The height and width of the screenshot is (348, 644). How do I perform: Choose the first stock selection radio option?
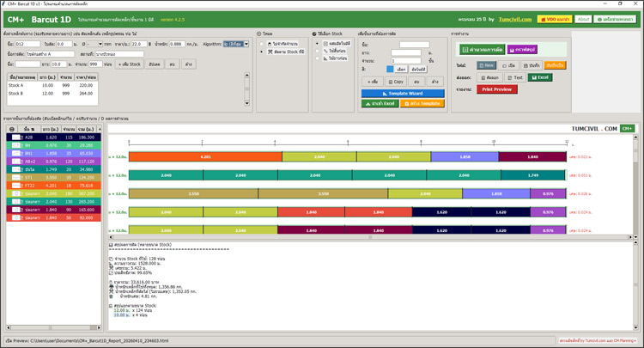point(317,45)
